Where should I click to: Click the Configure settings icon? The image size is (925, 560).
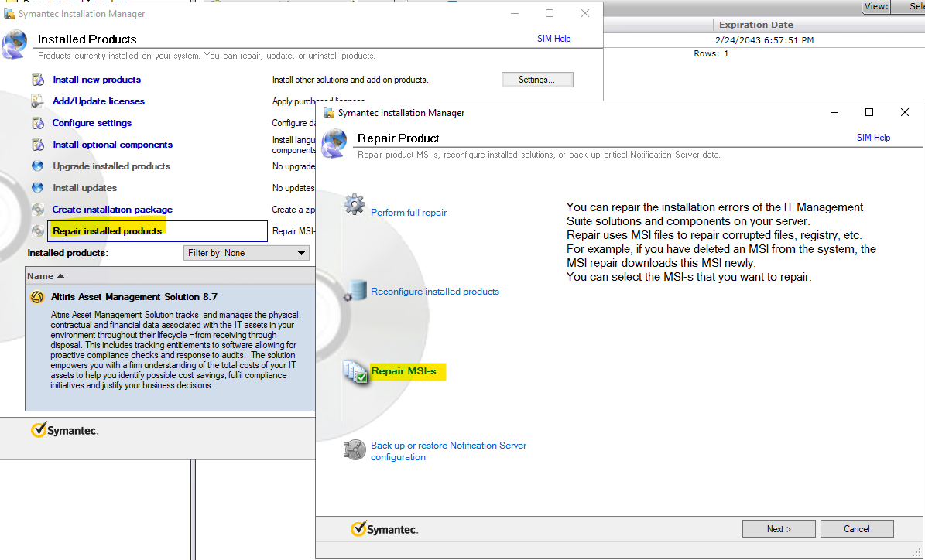point(38,123)
